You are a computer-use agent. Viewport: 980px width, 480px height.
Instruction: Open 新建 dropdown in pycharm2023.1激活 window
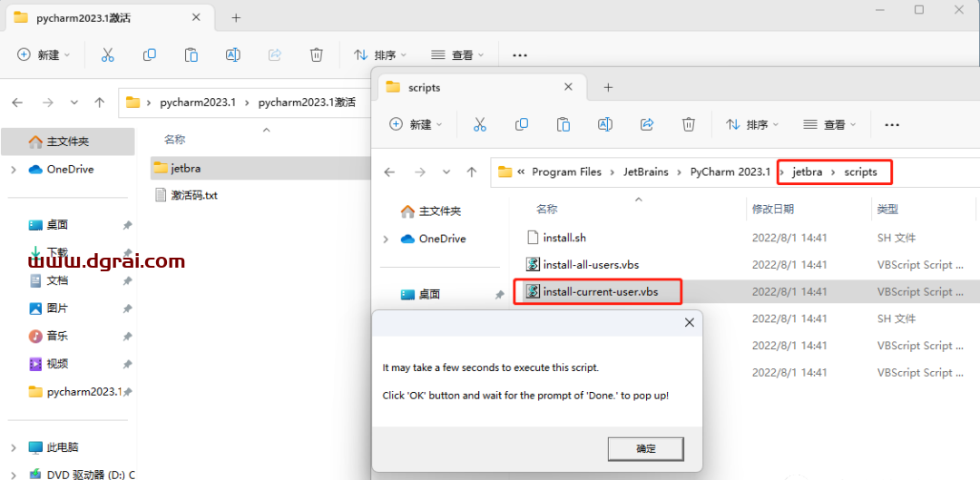point(44,55)
